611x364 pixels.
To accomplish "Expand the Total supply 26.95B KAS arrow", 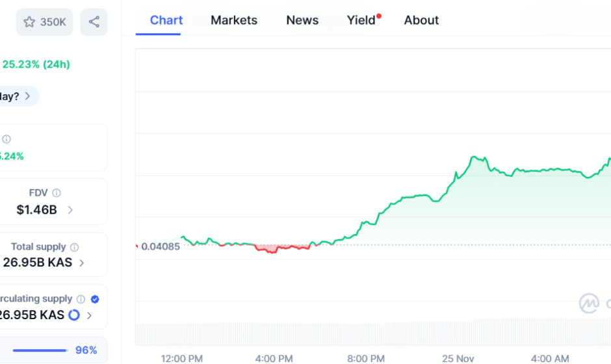I will 82,263.
